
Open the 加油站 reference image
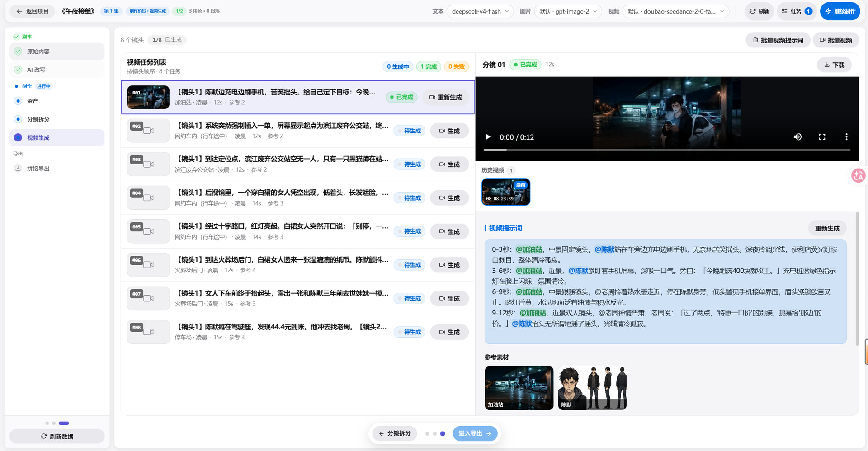[x=519, y=388]
